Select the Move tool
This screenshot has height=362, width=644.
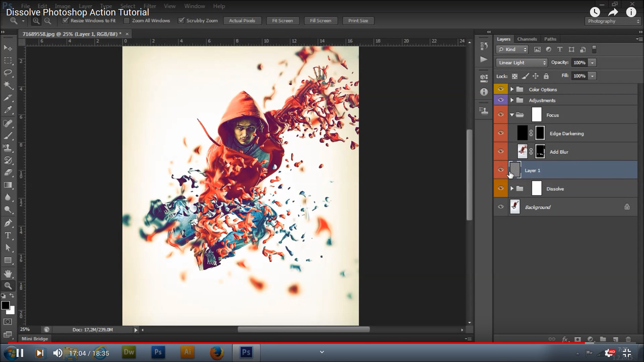click(8, 48)
